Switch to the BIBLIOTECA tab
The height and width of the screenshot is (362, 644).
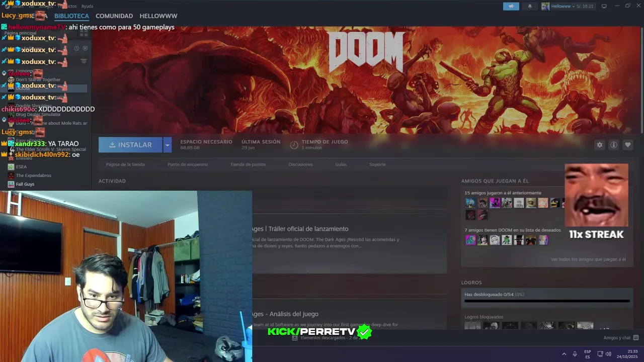click(71, 16)
